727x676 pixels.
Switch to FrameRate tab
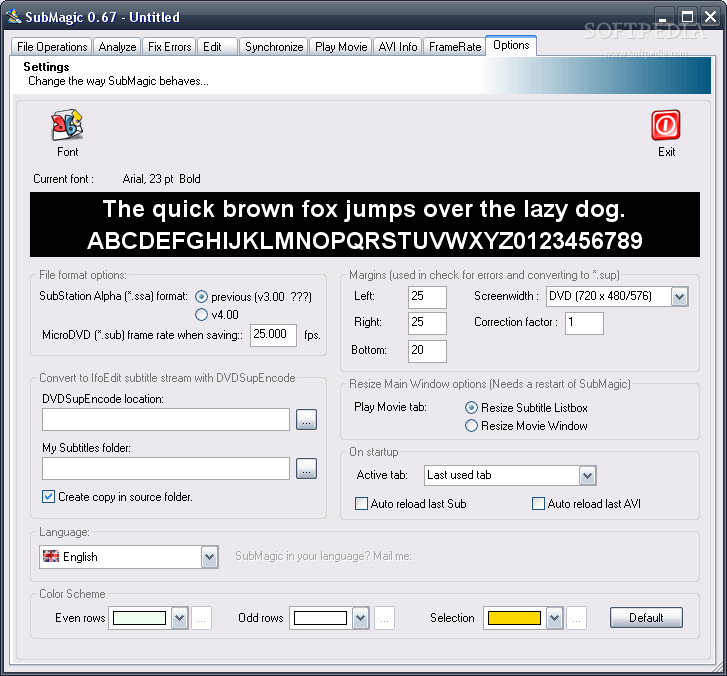coord(455,47)
